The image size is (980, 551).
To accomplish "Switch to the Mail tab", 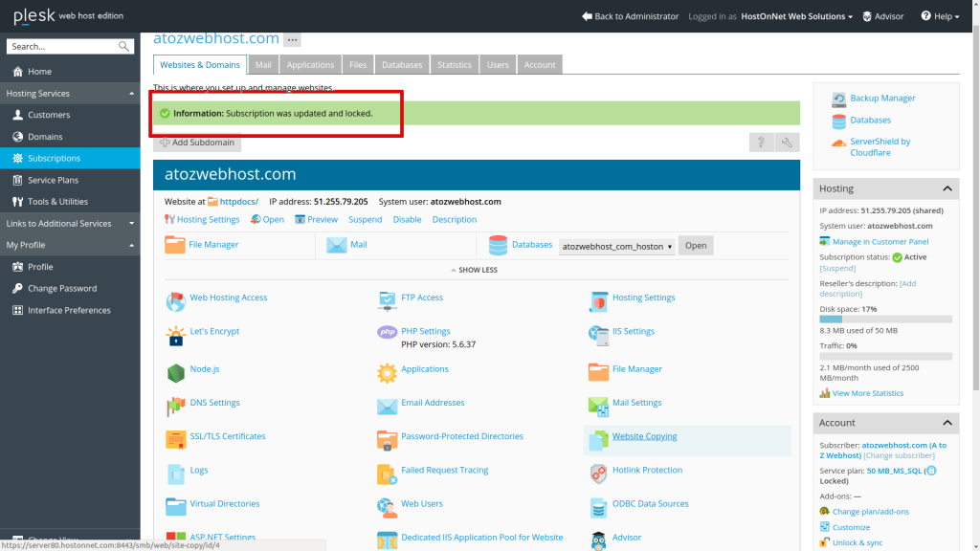I will (x=263, y=64).
